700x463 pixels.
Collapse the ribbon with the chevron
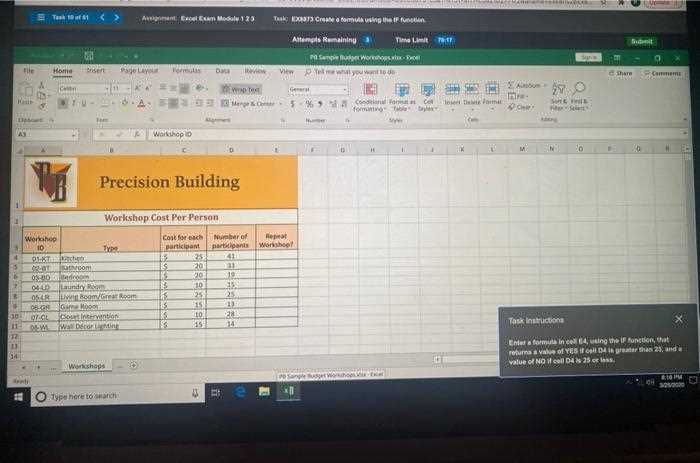(x=685, y=120)
